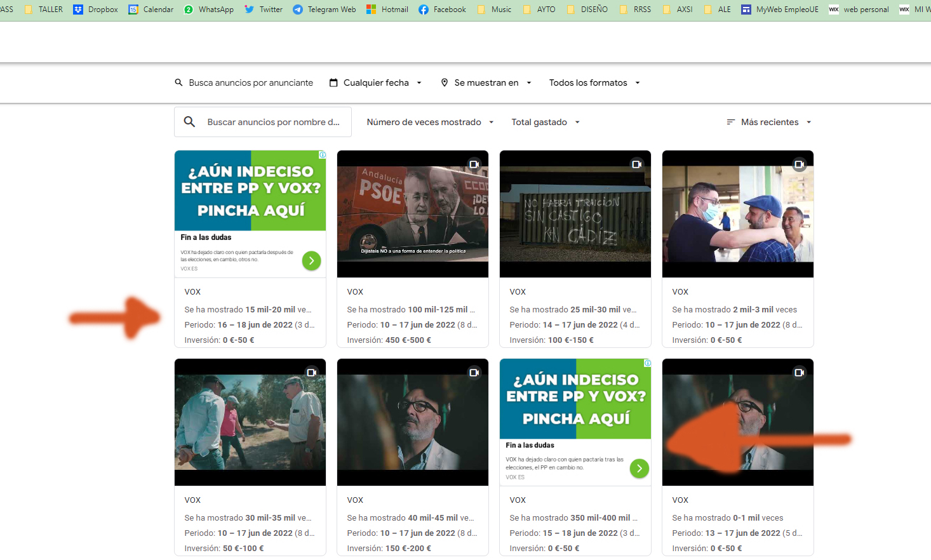Click the magnifier icon beside Buscar anuncios por nombre
Viewport: 931px width, 560px height.
click(189, 121)
